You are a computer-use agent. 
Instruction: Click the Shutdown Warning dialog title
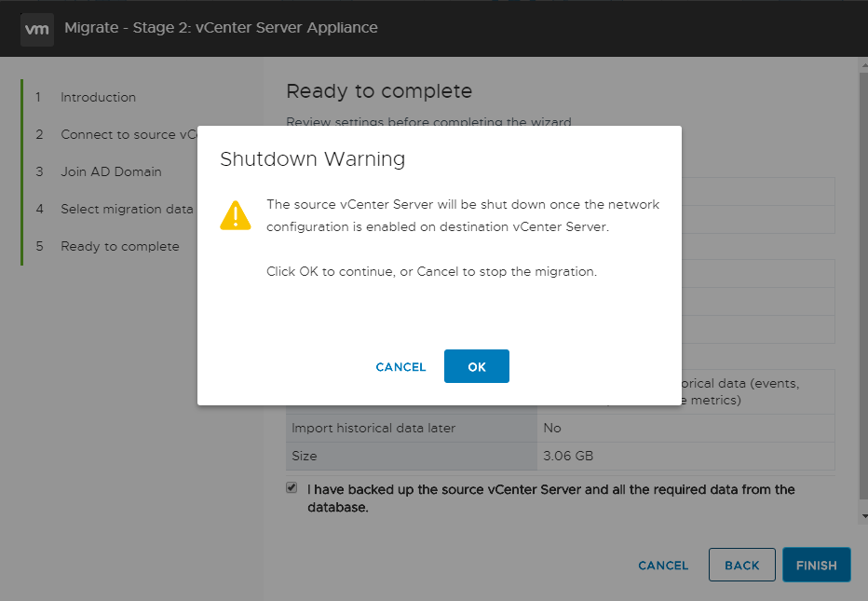click(x=312, y=159)
